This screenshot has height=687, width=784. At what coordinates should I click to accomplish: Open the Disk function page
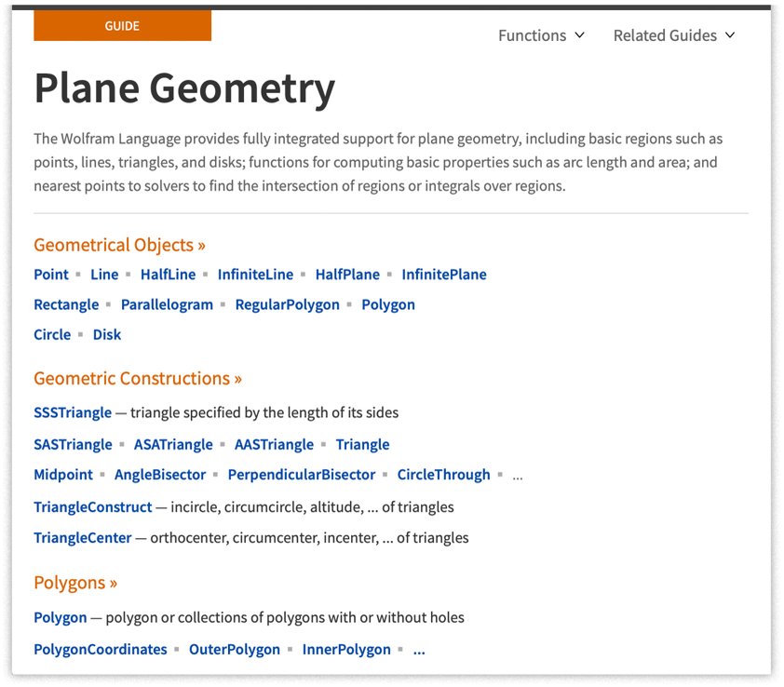tap(107, 334)
